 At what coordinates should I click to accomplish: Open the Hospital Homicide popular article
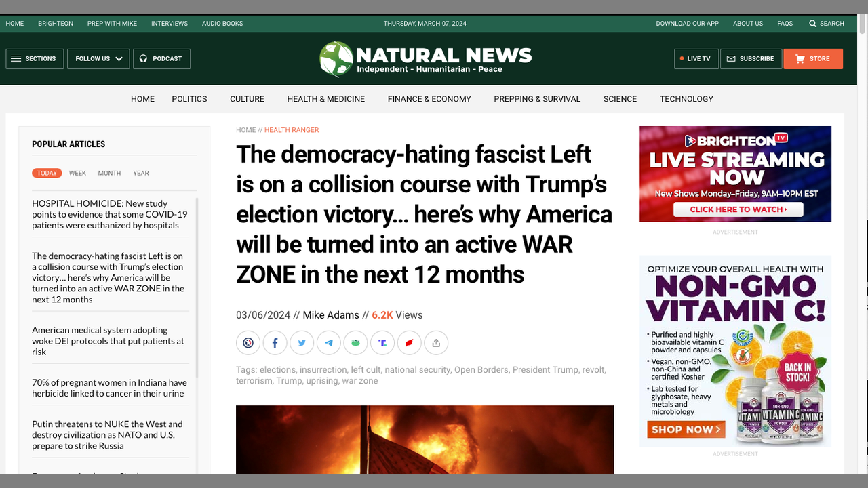tap(109, 214)
